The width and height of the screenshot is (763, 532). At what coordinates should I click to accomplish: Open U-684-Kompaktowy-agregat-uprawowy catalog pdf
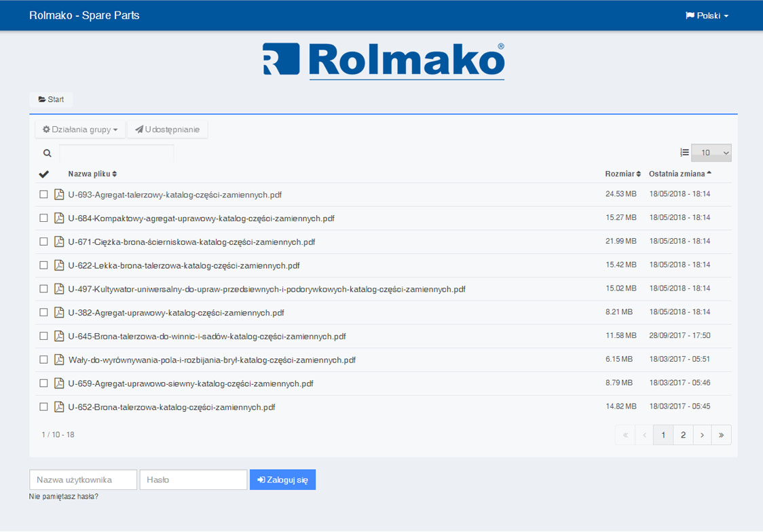202,218
